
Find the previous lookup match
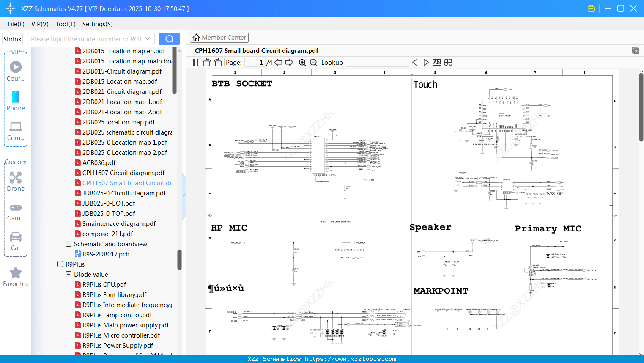pos(415,63)
